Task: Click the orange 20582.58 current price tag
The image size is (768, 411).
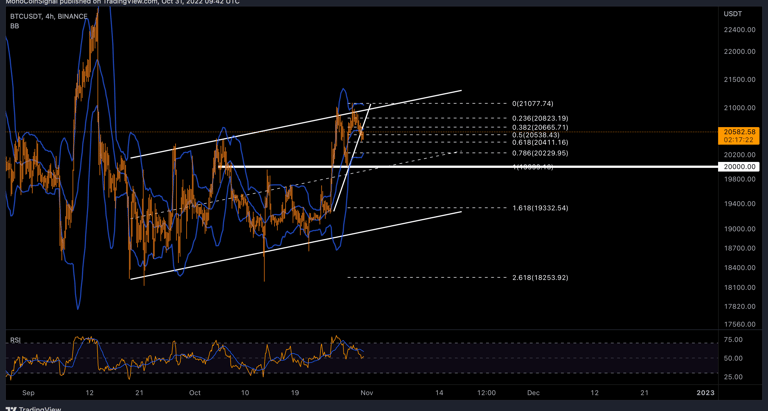Action: [738, 132]
